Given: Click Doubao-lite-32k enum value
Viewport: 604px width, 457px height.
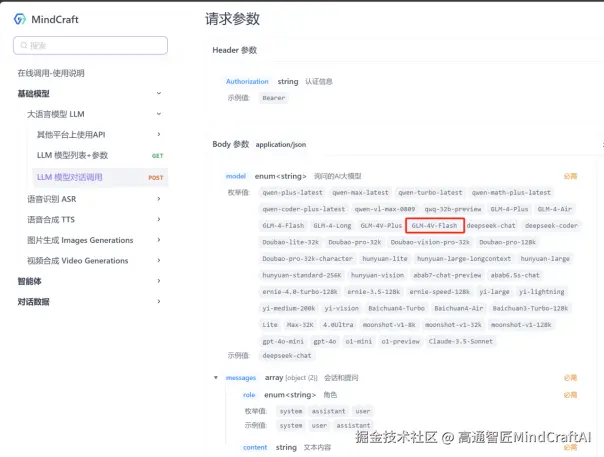Looking at the screenshot, I should coord(290,242).
